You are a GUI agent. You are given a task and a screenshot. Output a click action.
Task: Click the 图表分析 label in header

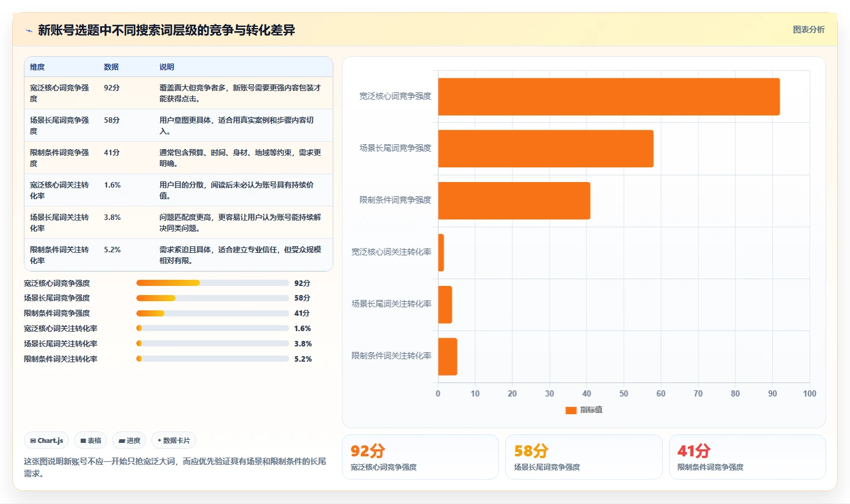tap(808, 29)
